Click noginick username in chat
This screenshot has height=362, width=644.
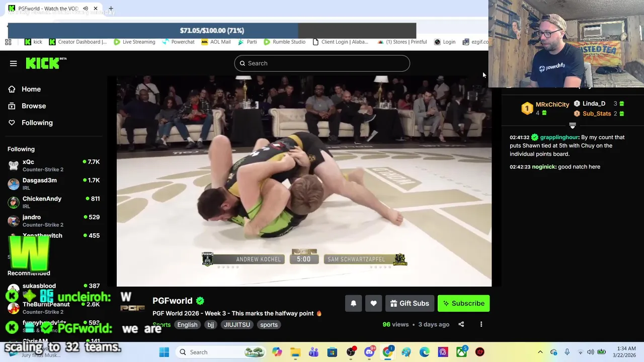(x=544, y=167)
